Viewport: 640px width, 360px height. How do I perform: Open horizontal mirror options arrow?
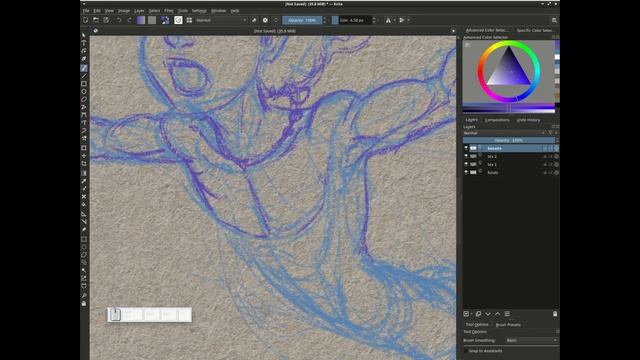394,20
